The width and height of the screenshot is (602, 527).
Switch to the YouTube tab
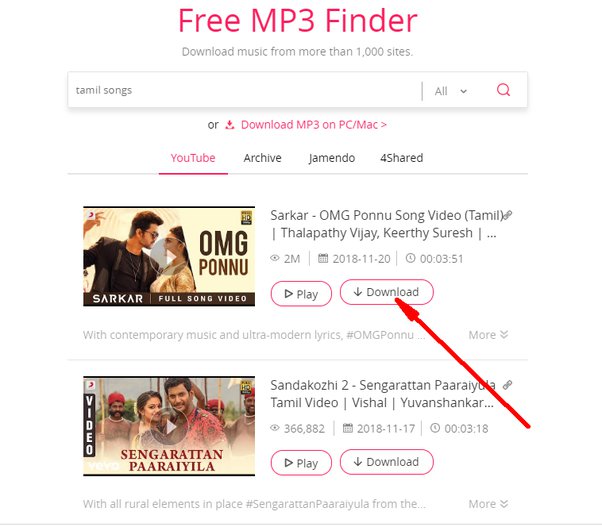pyautogui.click(x=193, y=158)
